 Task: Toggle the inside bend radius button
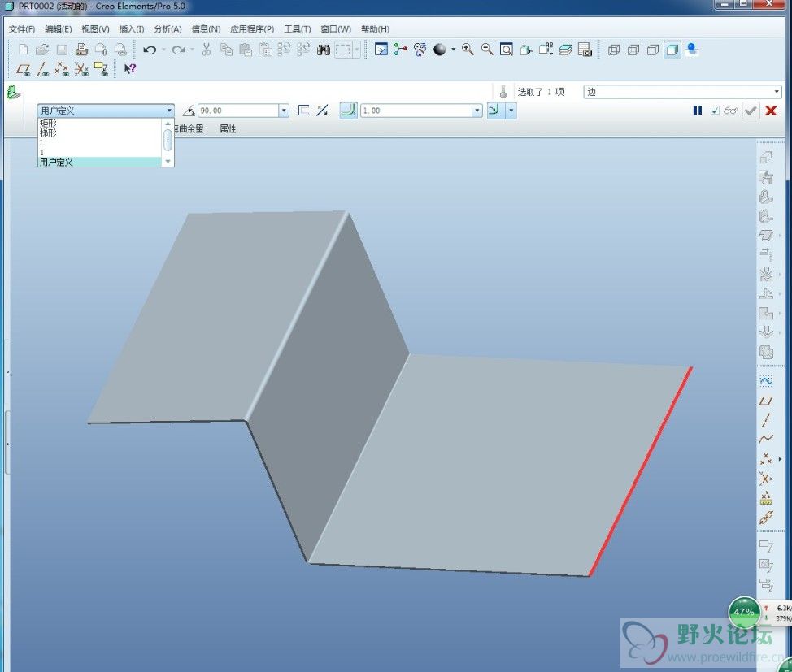348,110
